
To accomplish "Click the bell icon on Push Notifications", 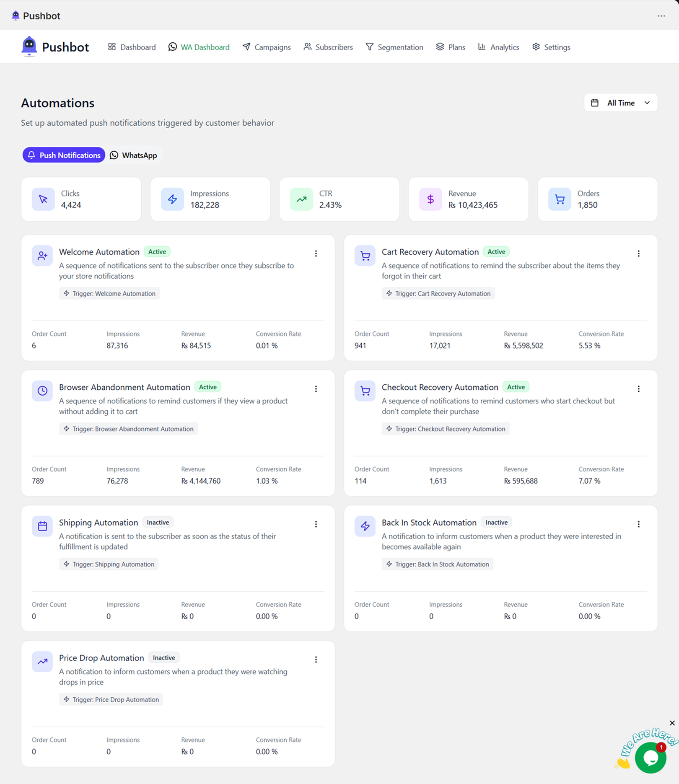I will click(31, 155).
